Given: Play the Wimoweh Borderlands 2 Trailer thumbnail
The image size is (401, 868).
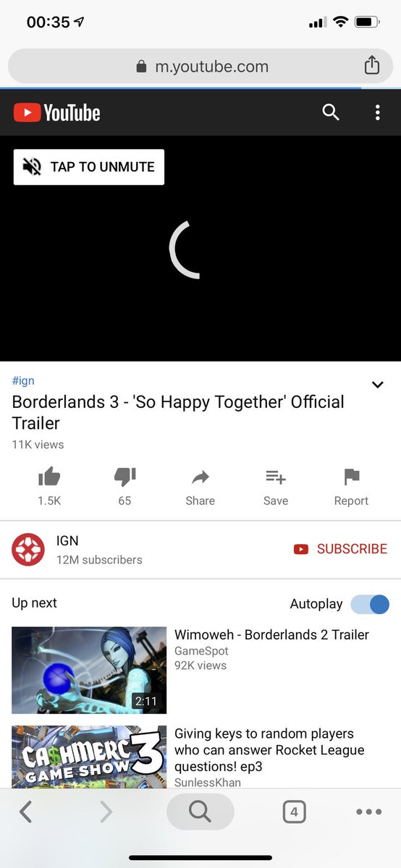Looking at the screenshot, I should point(89,671).
